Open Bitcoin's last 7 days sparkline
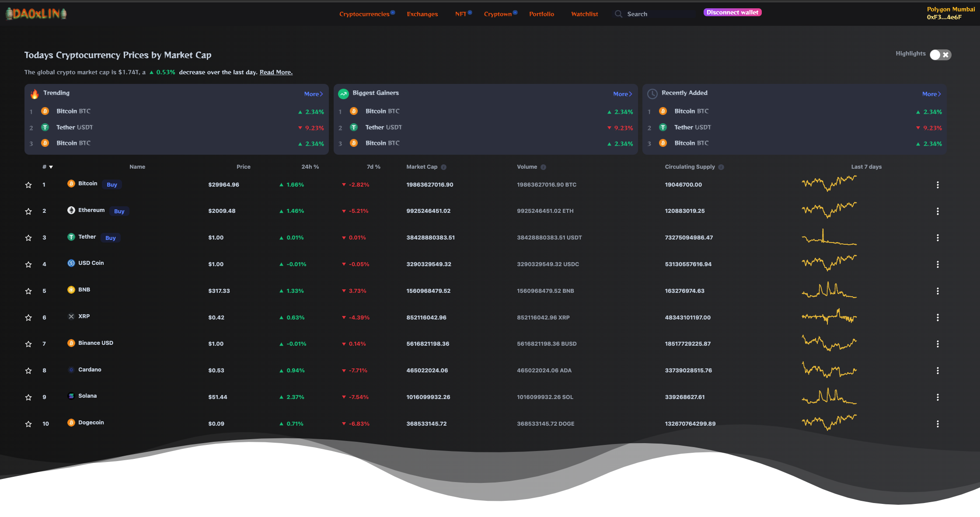 coord(829,183)
